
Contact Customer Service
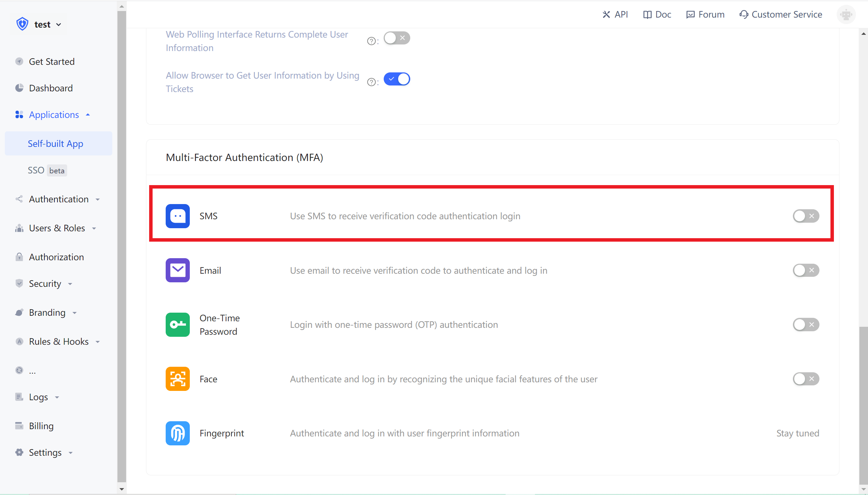pos(781,14)
